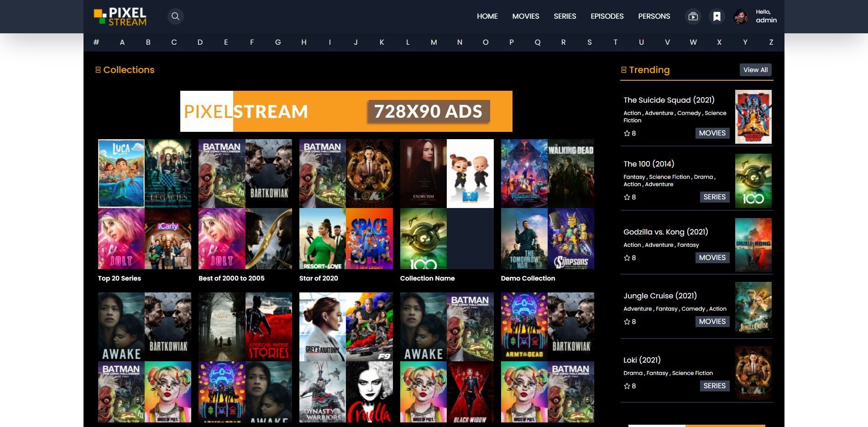Open The Suicide Squad (2021) title
868x427 pixels.
pyautogui.click(x=669, y=100)
